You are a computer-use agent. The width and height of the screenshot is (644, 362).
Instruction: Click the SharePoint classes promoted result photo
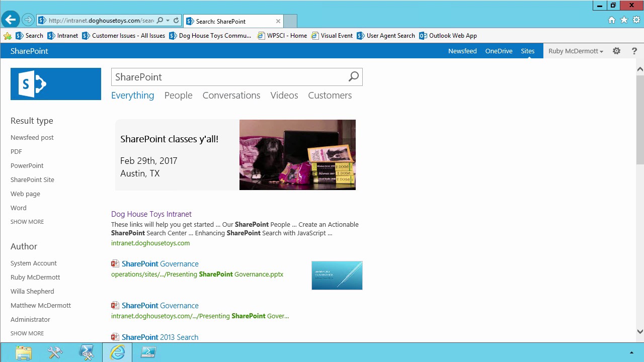pos(297,155)
